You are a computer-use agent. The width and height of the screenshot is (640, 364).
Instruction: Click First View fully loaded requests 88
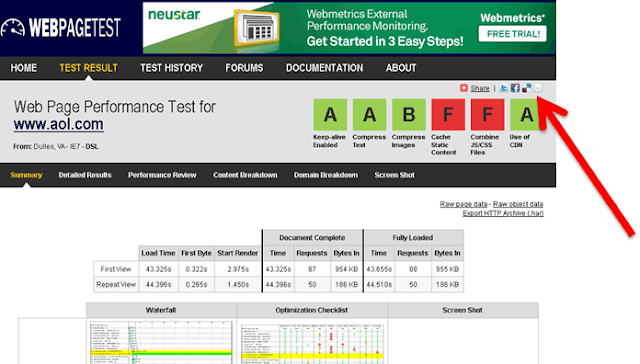point(413,269)
